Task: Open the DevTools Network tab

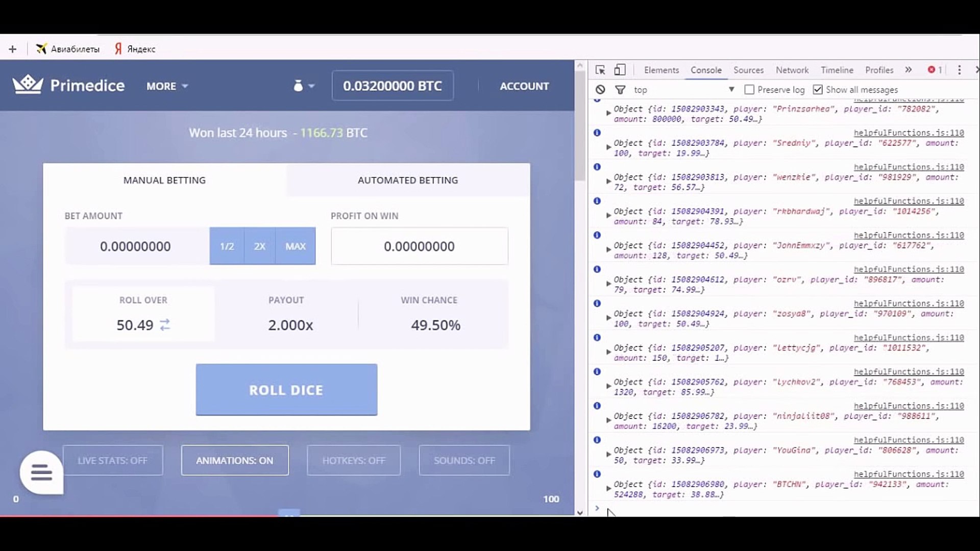Action: [x=792, y=70]
